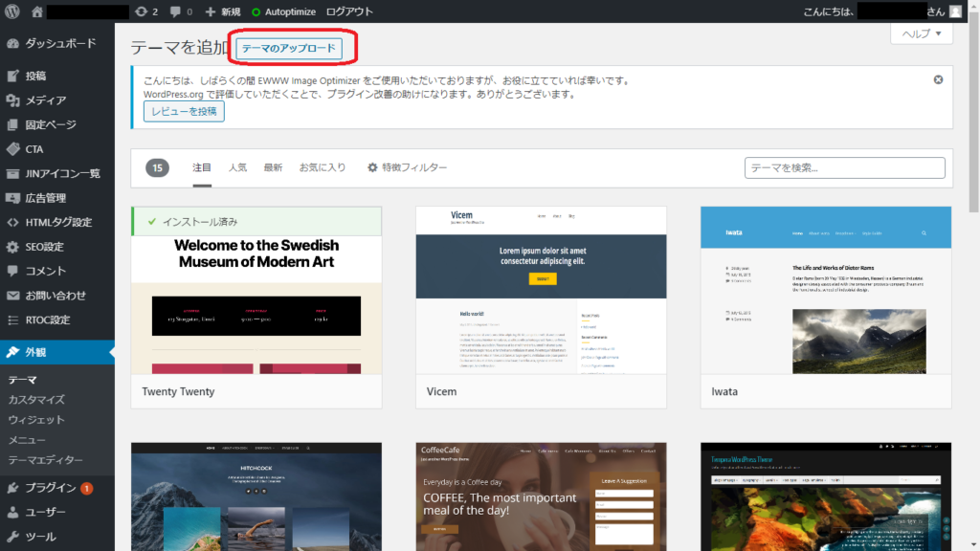Open the user avatar in admin bar
The height and width of the screenshot is (551, 980).
(955, 11)
